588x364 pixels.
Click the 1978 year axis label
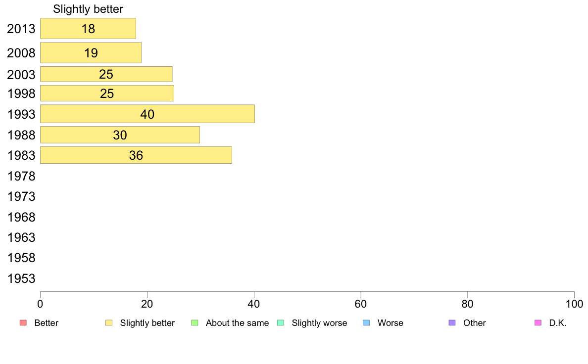pos(21,177)
